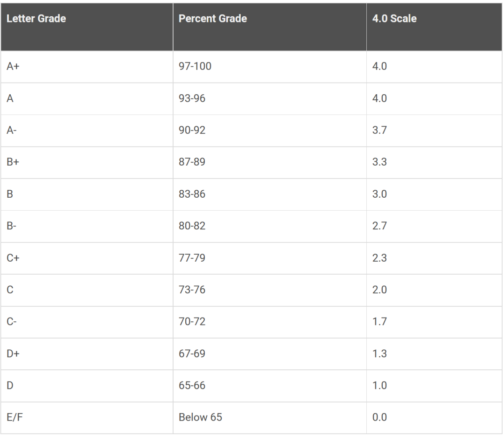Select the D+ letter grade cell
Screen dimensions: 504x436
point(87,354)
